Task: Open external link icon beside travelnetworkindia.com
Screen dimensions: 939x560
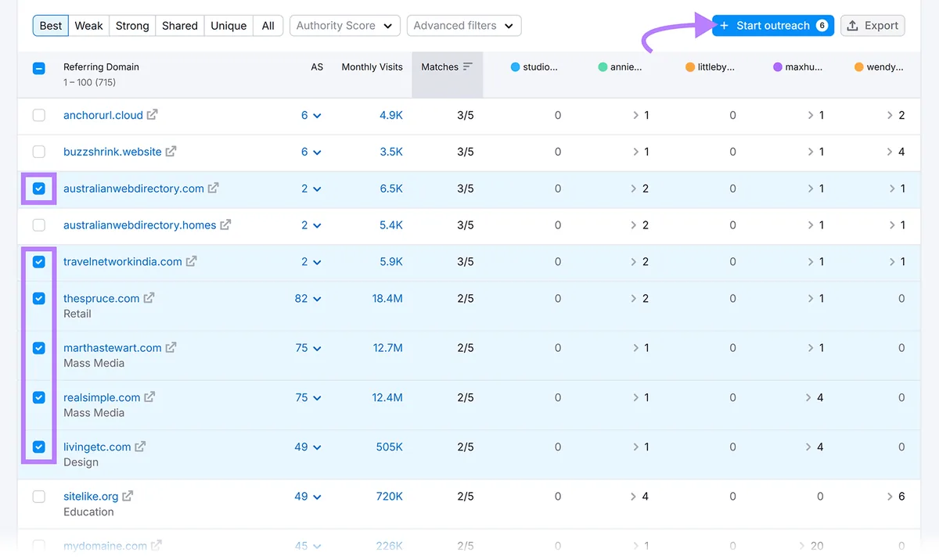Action: click(x=192, y=262)
